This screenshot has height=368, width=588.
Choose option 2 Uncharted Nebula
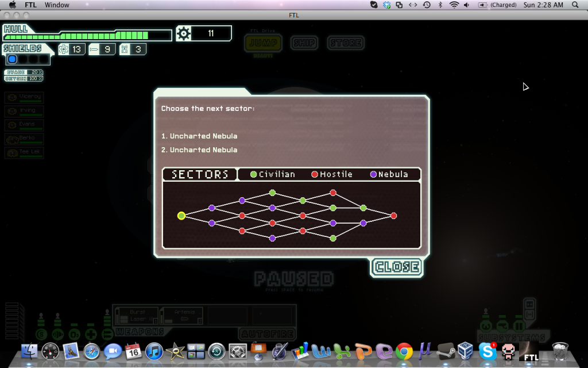(199, 150)
